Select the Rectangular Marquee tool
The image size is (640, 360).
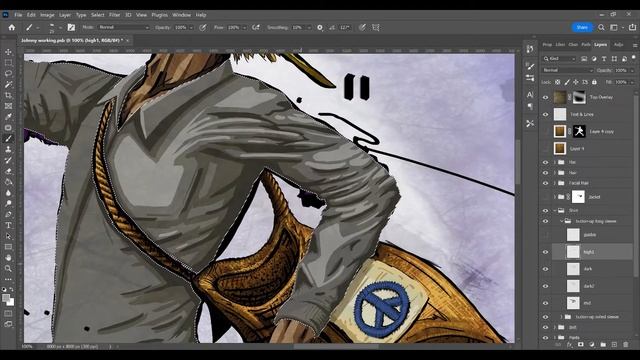(x=8, y=63)
